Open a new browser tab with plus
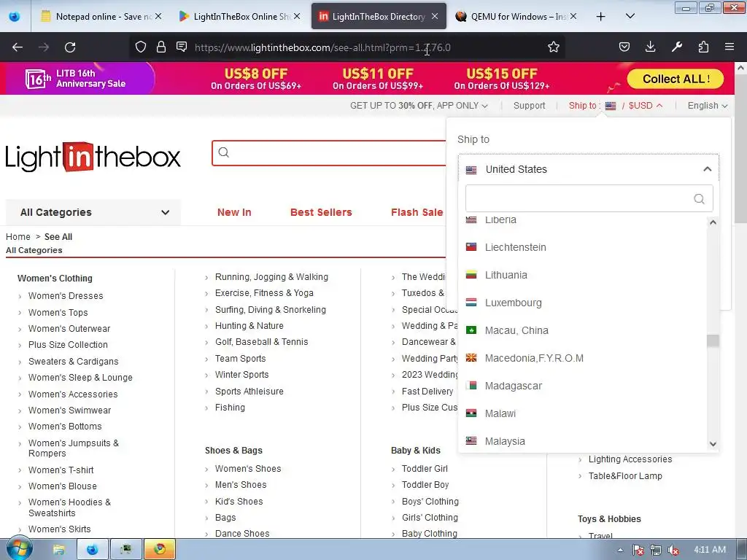This screenshot has width=747, height=560. coord(601,17)
